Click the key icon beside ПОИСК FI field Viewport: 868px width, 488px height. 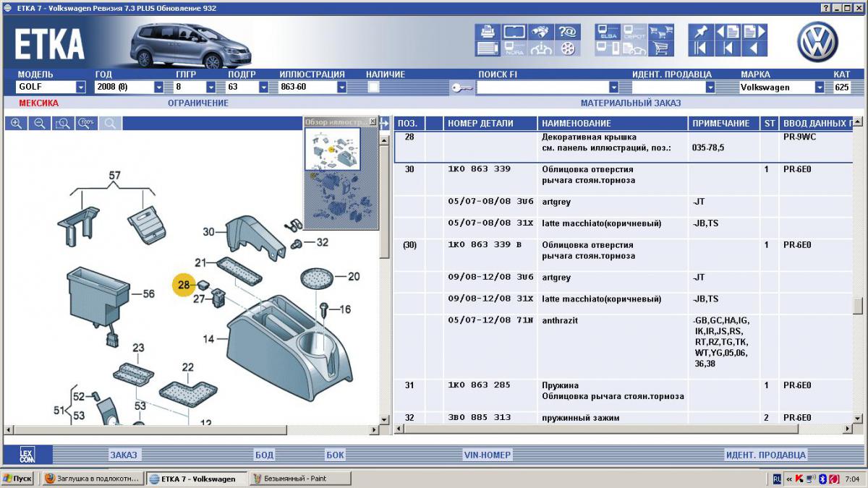(461, 87)
